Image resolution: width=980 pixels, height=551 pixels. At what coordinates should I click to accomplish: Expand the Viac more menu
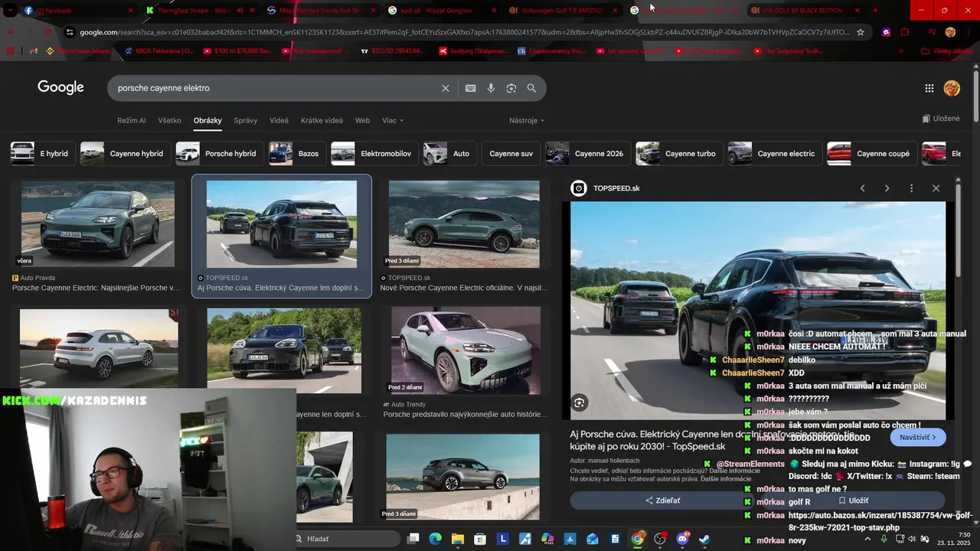pos(393,120)
